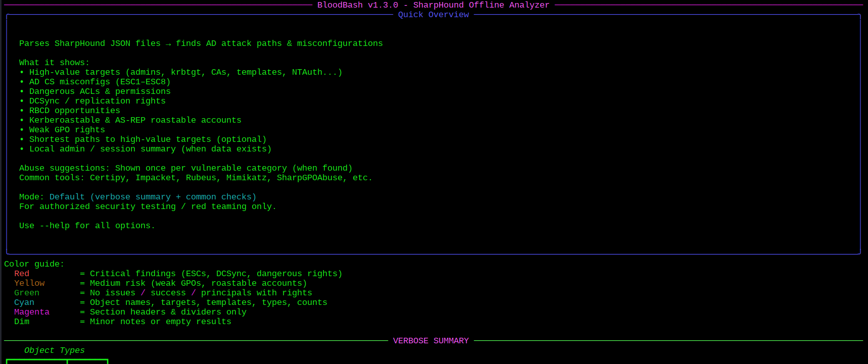868x364 pixels.
Task: Select the Quick Overview panel heading
Action: point(433,15)
